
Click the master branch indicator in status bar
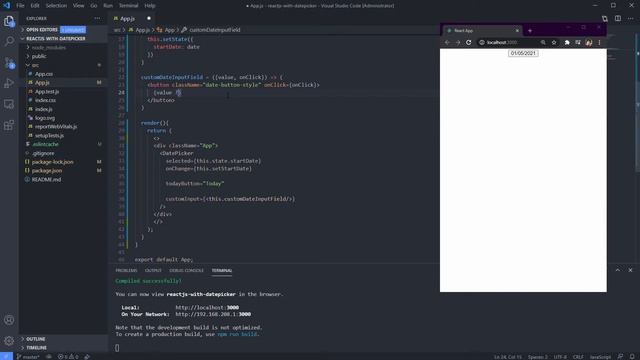pos(28,357)
